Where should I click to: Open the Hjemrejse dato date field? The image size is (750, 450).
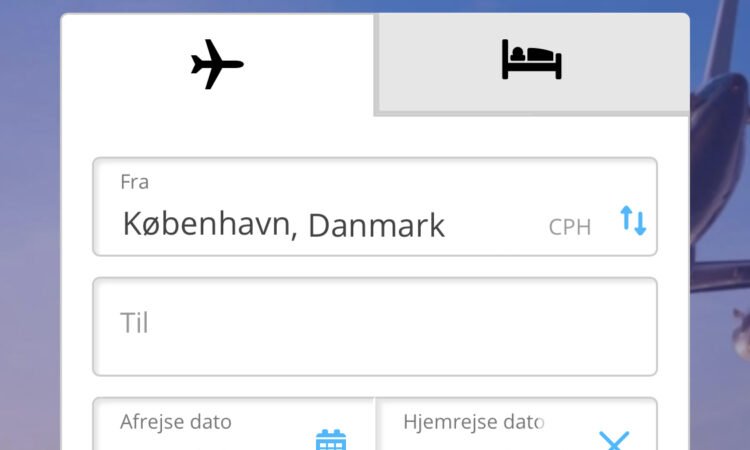point(516,424)
